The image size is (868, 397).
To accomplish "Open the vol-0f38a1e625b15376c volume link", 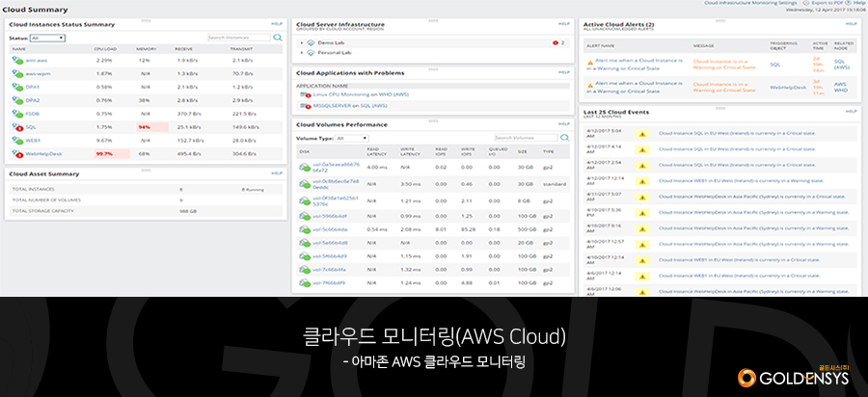I will coord(336,200).
